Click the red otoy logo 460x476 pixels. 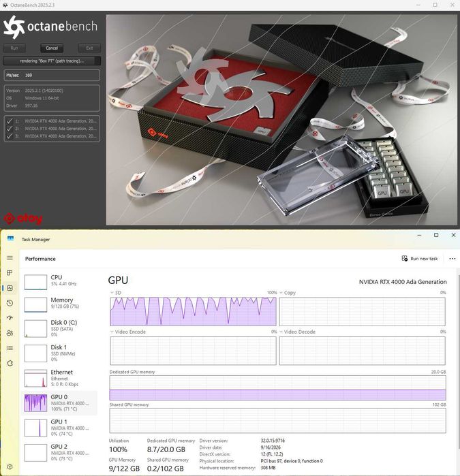point(22,219)
